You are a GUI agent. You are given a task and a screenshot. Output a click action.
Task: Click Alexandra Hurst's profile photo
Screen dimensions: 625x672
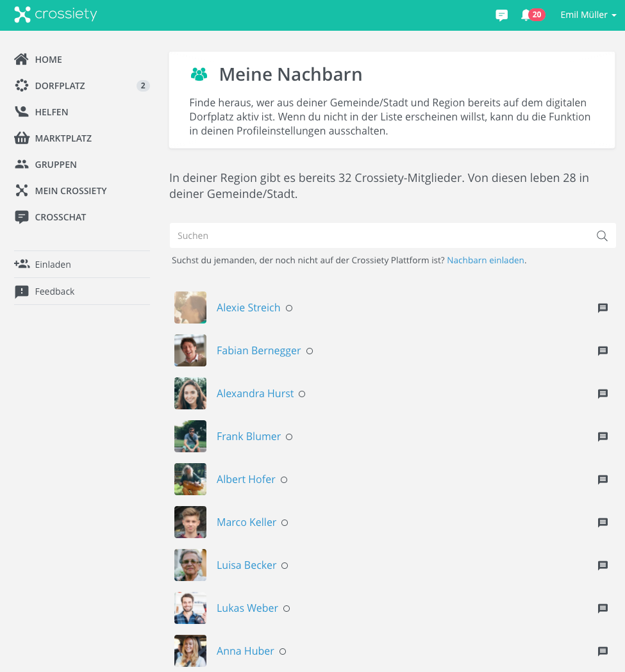point(190,393)
